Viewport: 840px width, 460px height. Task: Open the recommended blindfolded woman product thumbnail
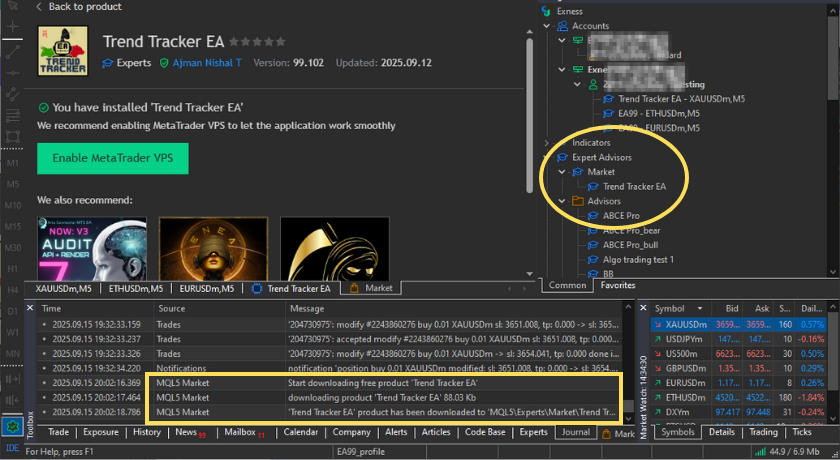coord(213,248)
